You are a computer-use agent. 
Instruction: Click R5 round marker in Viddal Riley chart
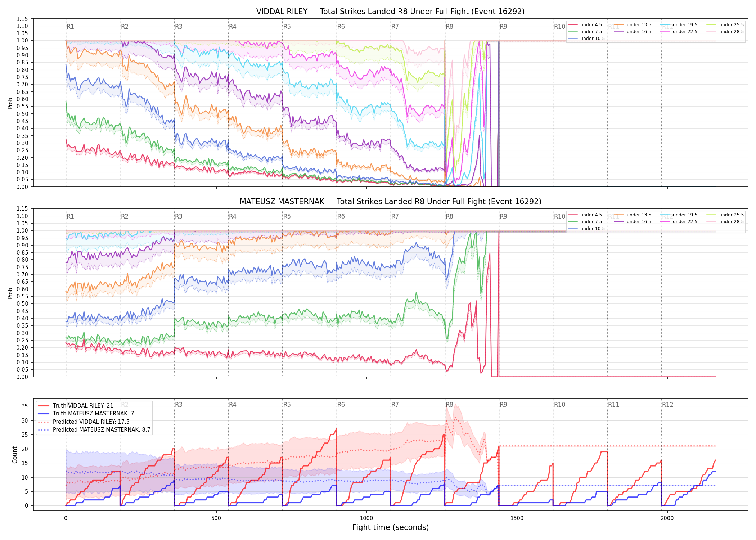pyautogui.click(x=287, y=27)
